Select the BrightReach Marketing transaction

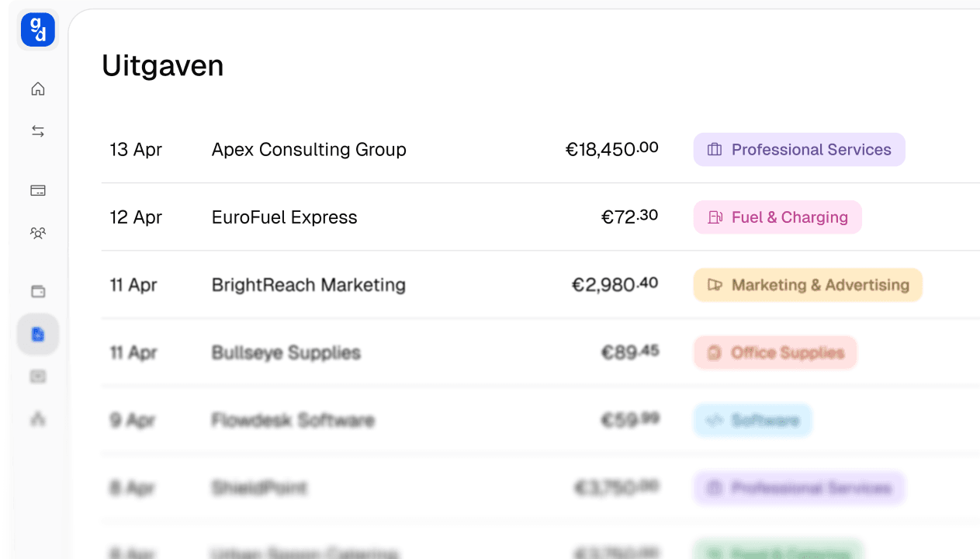(x=308, y=285)
